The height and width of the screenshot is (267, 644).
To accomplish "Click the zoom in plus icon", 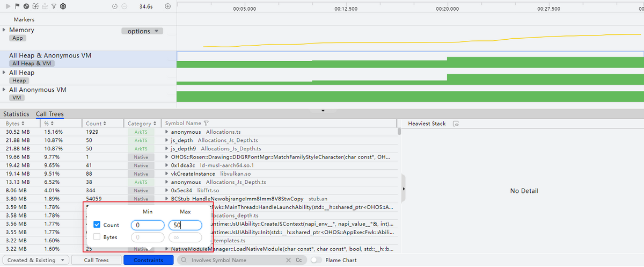I will (x=167, y=6).
